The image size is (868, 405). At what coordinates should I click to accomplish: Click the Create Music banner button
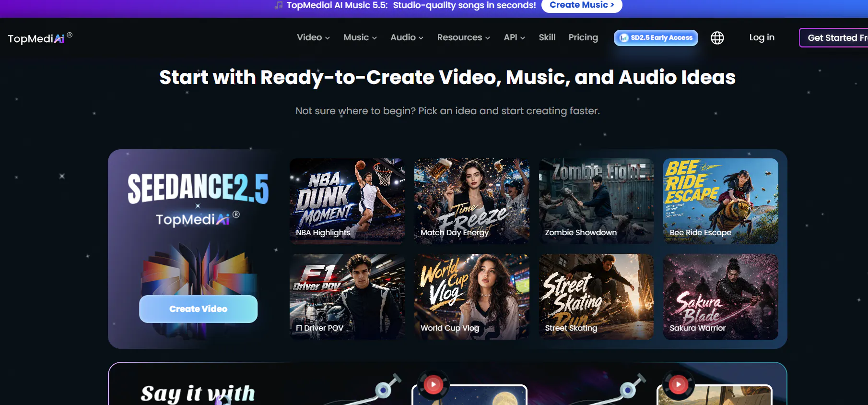point(582,5)
